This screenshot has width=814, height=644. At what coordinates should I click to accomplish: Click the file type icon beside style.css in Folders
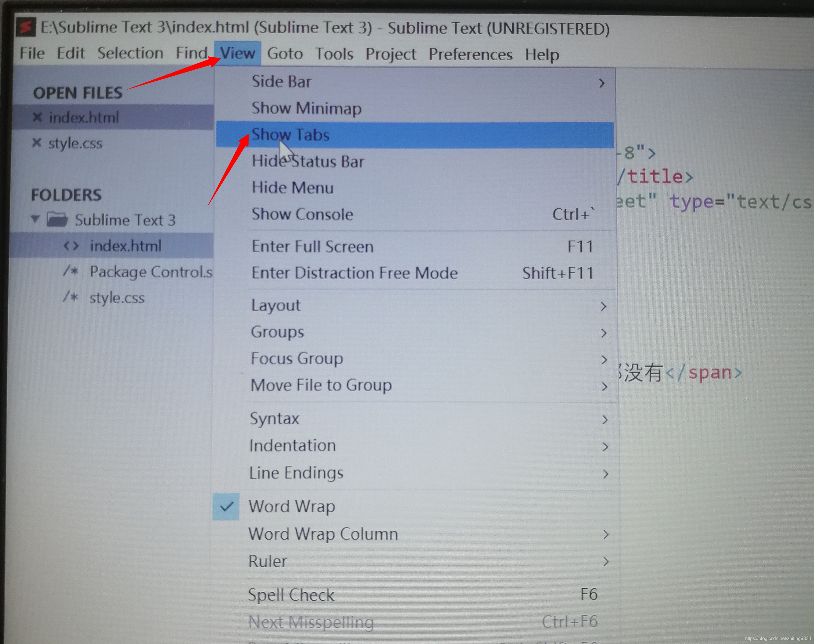[x=71, y=297]
